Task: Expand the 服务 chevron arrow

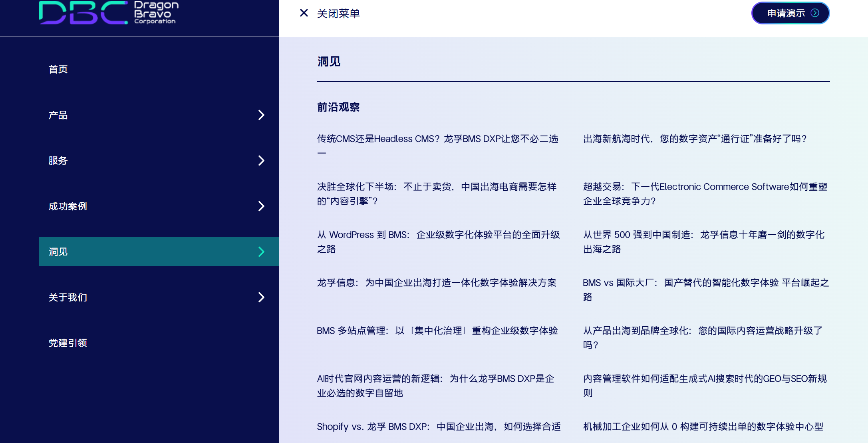Action: (x=261, y=161)
